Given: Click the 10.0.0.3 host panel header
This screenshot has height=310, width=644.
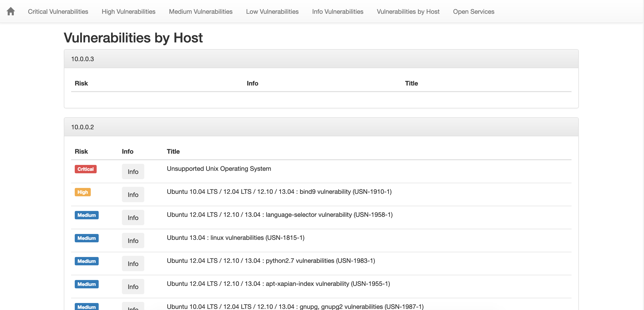Looking at the screenshot, I should (321, 59).
